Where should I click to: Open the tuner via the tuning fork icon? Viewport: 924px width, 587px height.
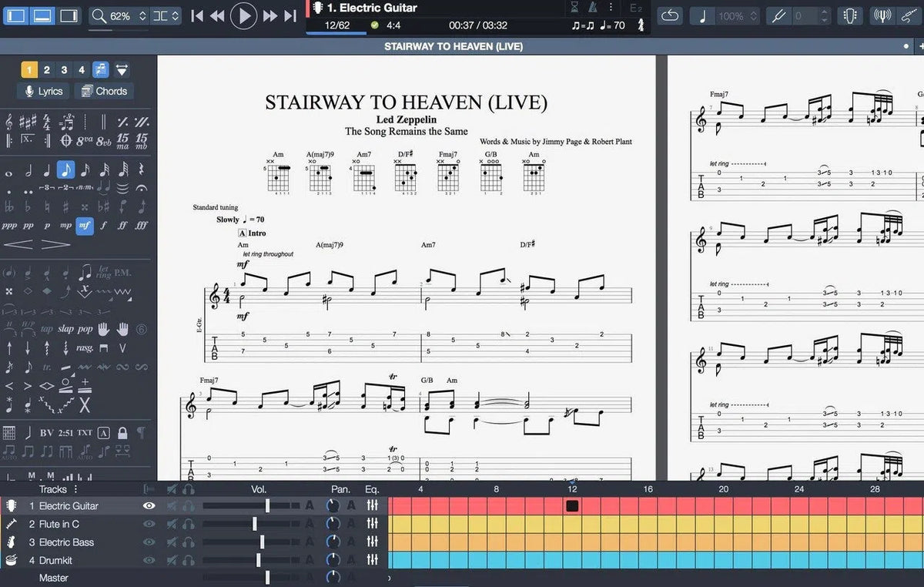(881, 16)
